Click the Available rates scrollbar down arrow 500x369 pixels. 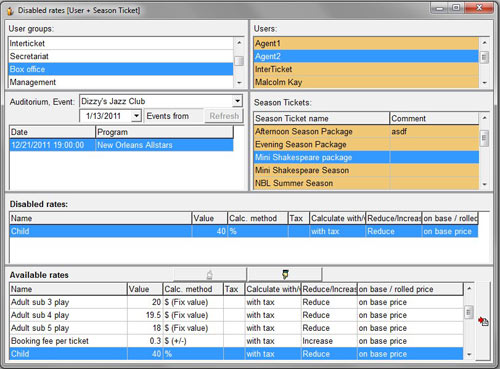[469, 354]
